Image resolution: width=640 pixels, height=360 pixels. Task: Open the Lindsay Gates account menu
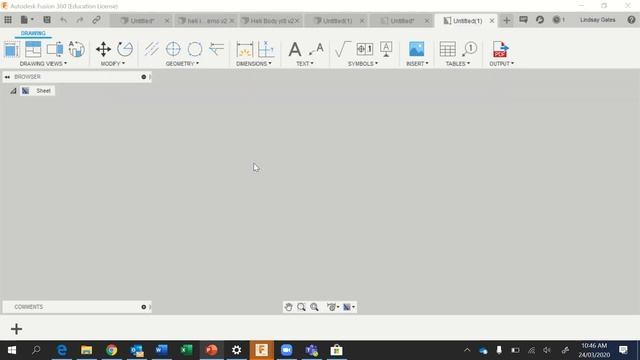[x=598, y=20]
